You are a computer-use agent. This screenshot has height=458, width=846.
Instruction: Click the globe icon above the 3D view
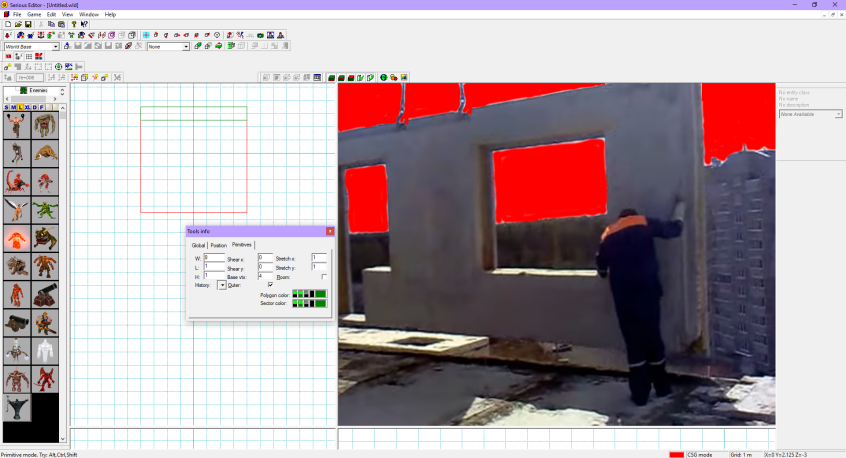click(x=384, y=78)
